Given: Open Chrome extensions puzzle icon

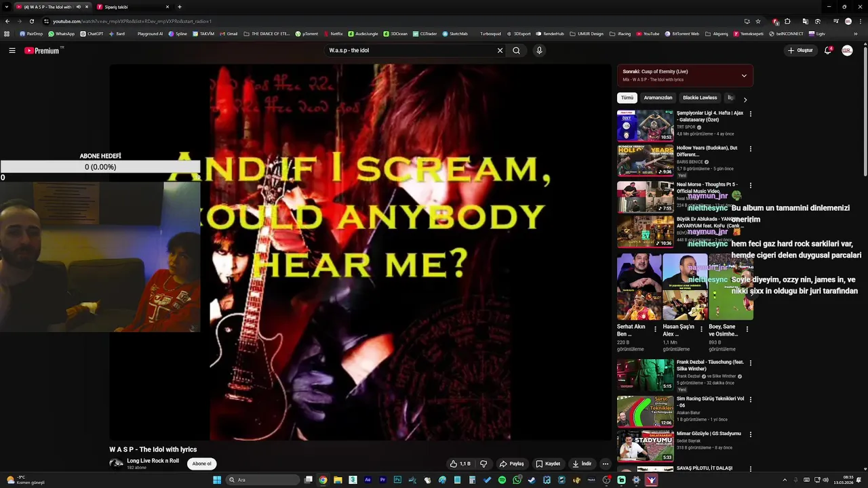Looking at the screenshot, I should pos(787,21).
